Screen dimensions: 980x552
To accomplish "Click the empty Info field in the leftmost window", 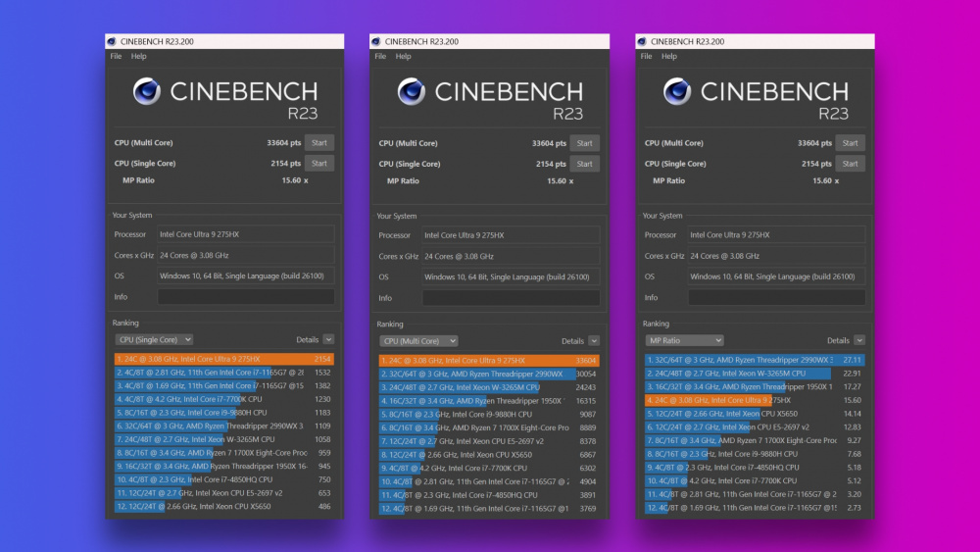I will 246,297.
